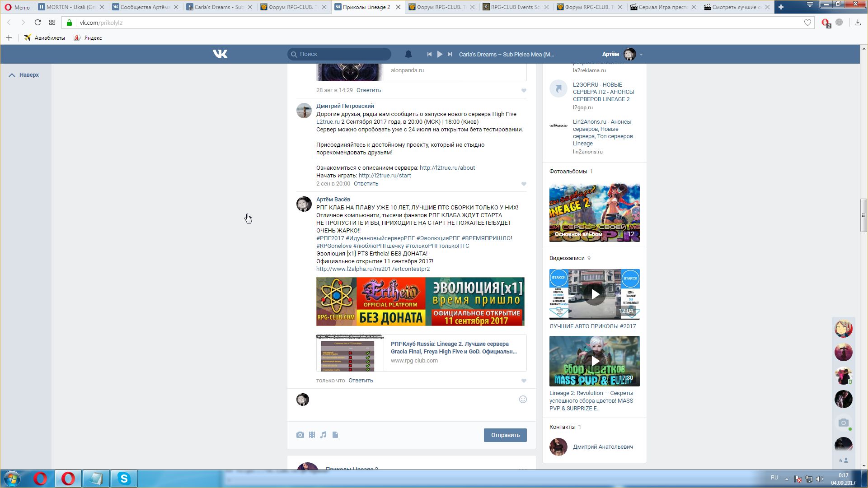The width and height of the screenshot is (868, 488).
Task: Open the Opera Меню button
Action: tap(17, 7)
